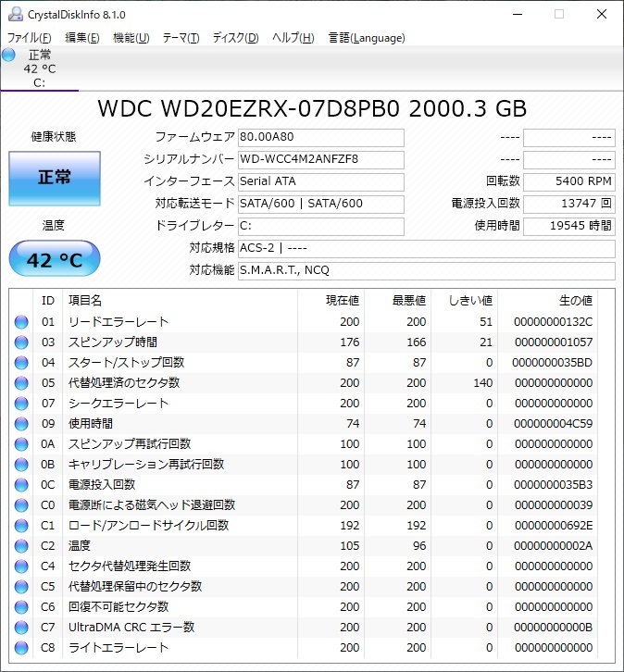Click raw value 00000000002A
This screenshot has width=624, height=672.
554,546
